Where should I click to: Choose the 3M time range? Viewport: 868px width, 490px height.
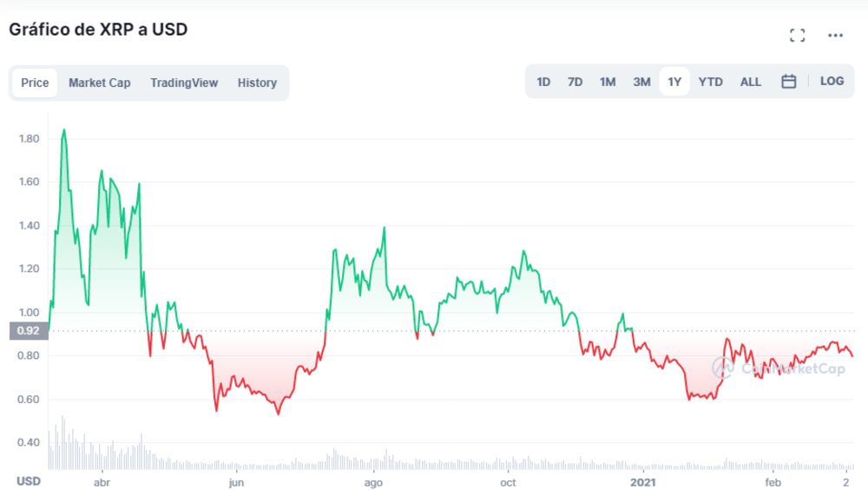(641, 82)
